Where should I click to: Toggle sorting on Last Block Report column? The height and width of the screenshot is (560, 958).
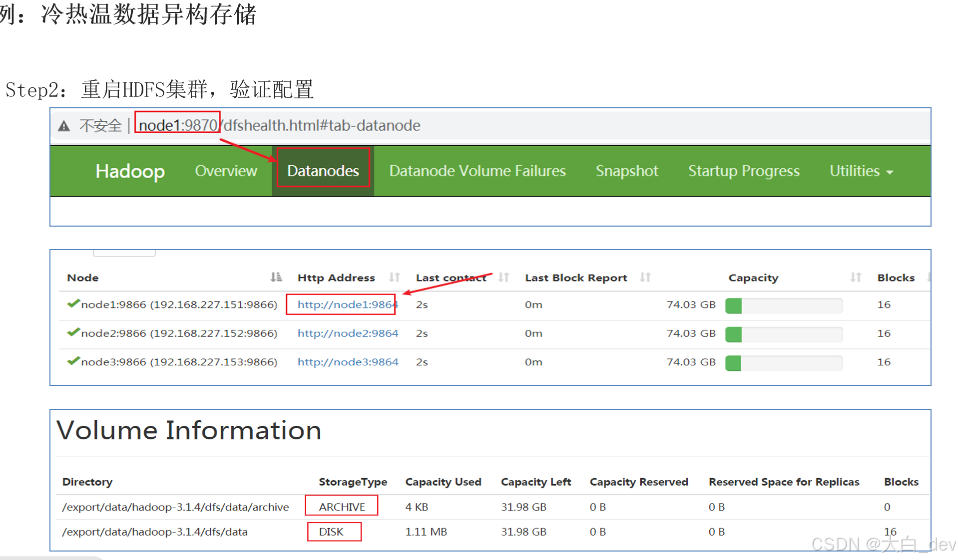645,277
